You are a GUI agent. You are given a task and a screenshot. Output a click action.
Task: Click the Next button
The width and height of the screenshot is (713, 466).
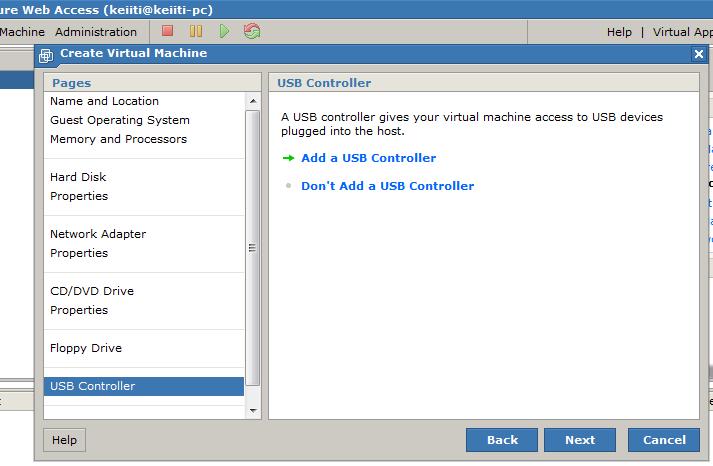pyautogui.click(x=580, y=440)
